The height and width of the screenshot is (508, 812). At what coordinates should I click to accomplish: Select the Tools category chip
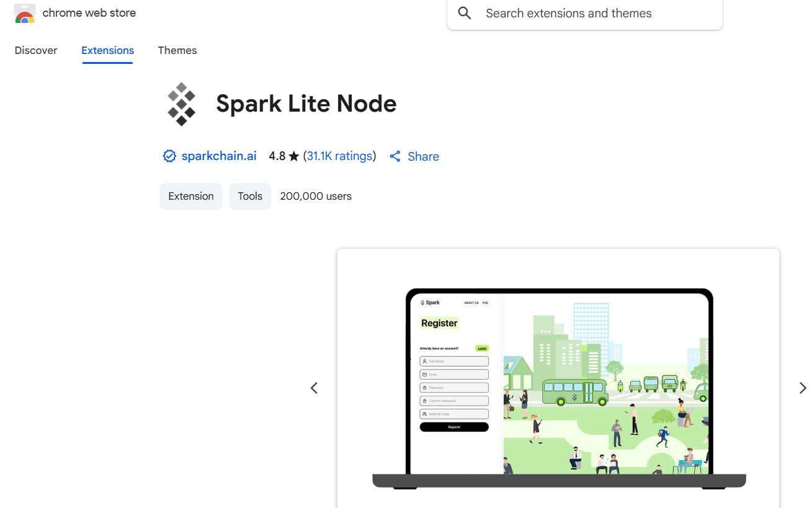click(250, 196)
